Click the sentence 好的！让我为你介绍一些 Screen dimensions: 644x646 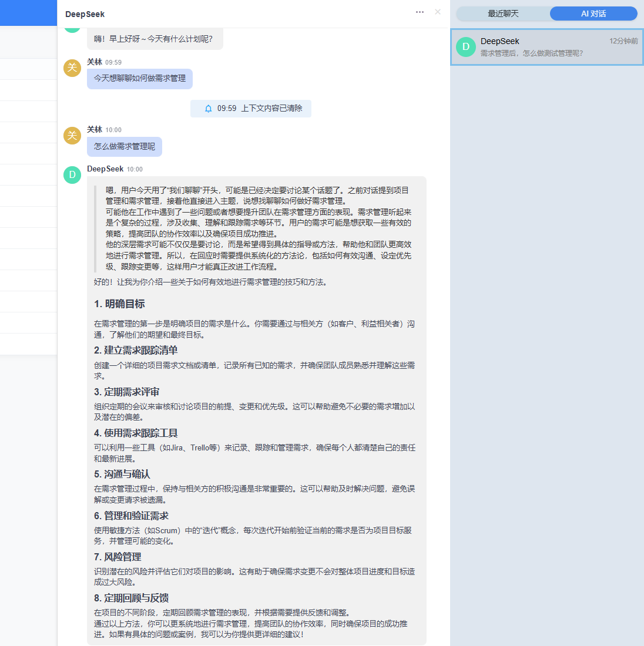point(210,282)
